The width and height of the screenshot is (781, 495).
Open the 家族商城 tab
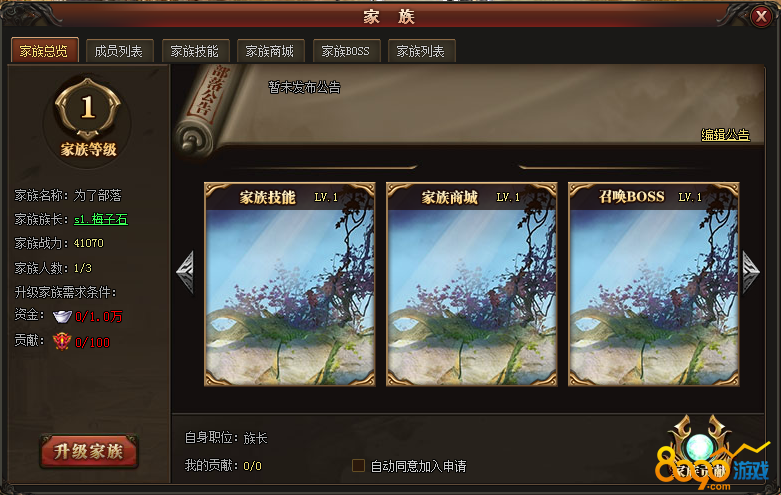(x=270, y=51)
